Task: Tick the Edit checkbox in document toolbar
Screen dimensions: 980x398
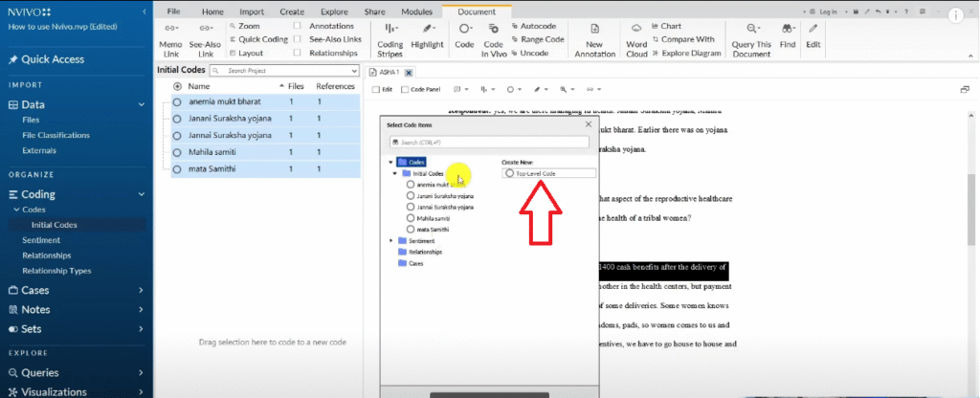Action: coord(375,89)
